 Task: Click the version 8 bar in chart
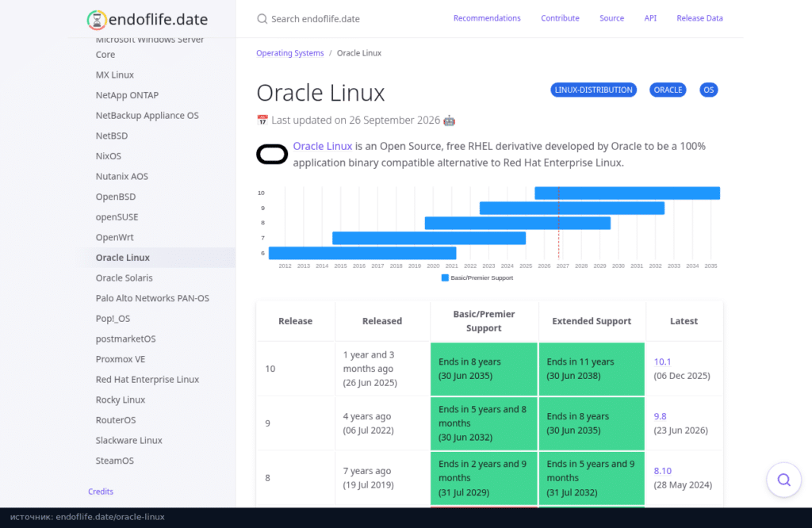517,223
